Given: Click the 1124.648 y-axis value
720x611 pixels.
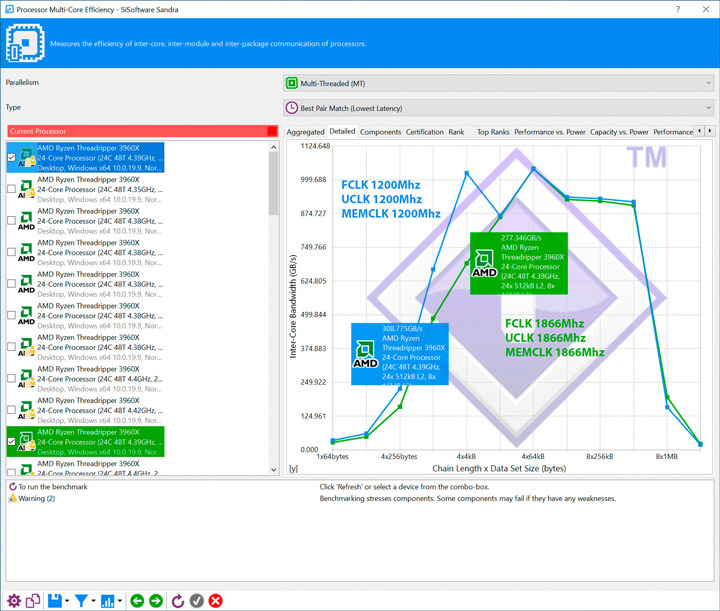Looking at the screenshot, I should point(315,146).
